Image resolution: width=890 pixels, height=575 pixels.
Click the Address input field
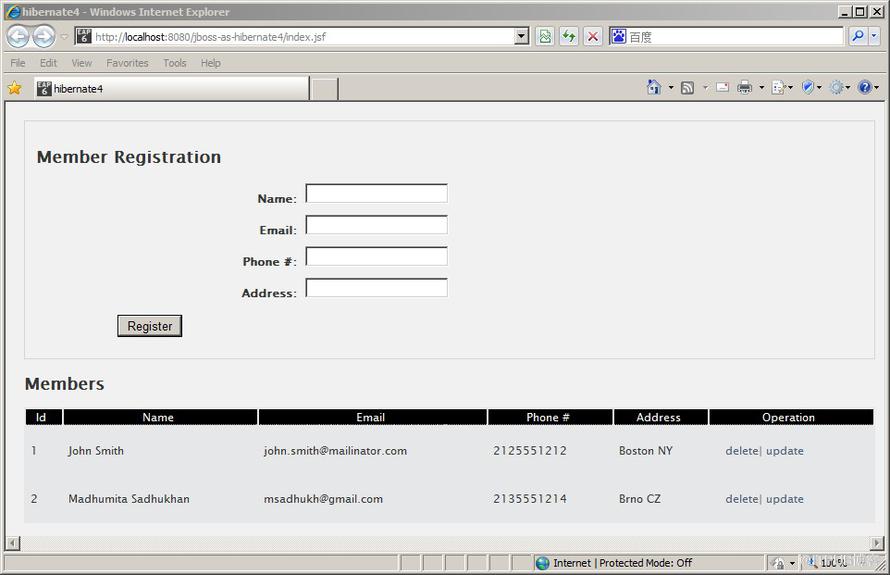376,288
